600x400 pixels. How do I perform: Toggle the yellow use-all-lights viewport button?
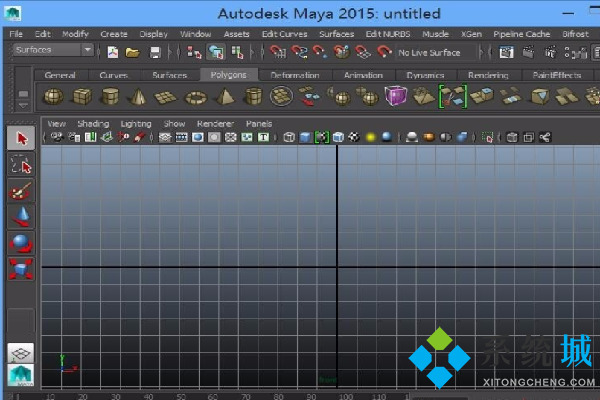(370, 137)
